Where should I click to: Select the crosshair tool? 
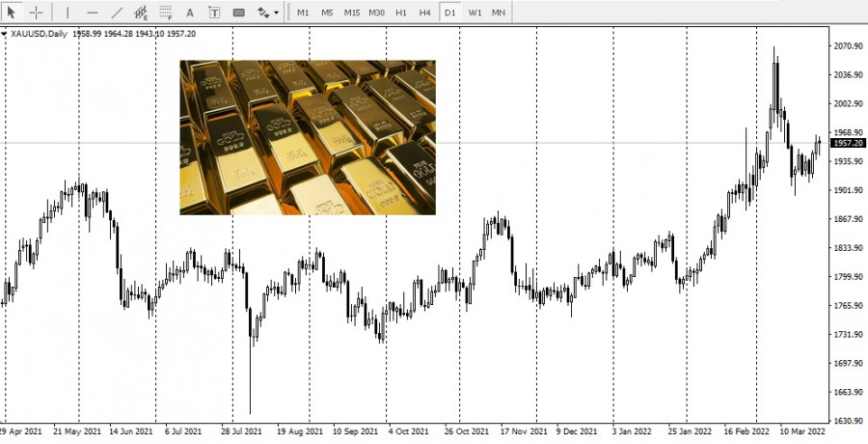[36, 13]
